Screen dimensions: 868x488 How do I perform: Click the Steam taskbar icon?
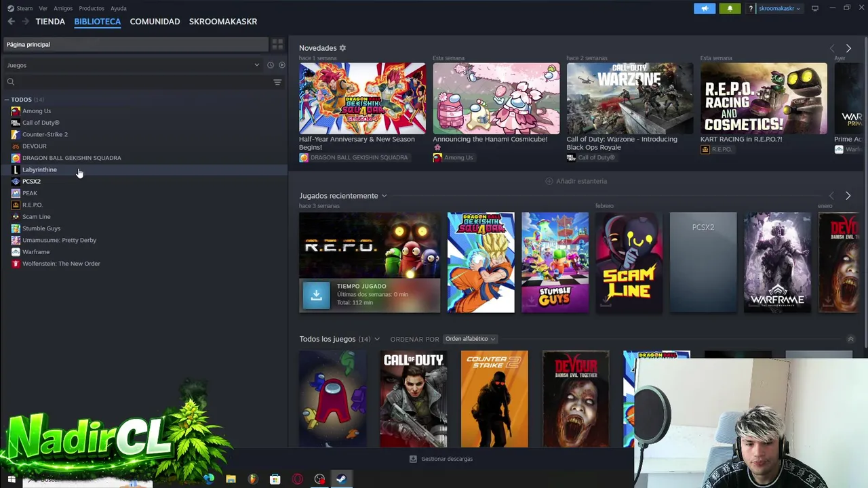point(342,479)
